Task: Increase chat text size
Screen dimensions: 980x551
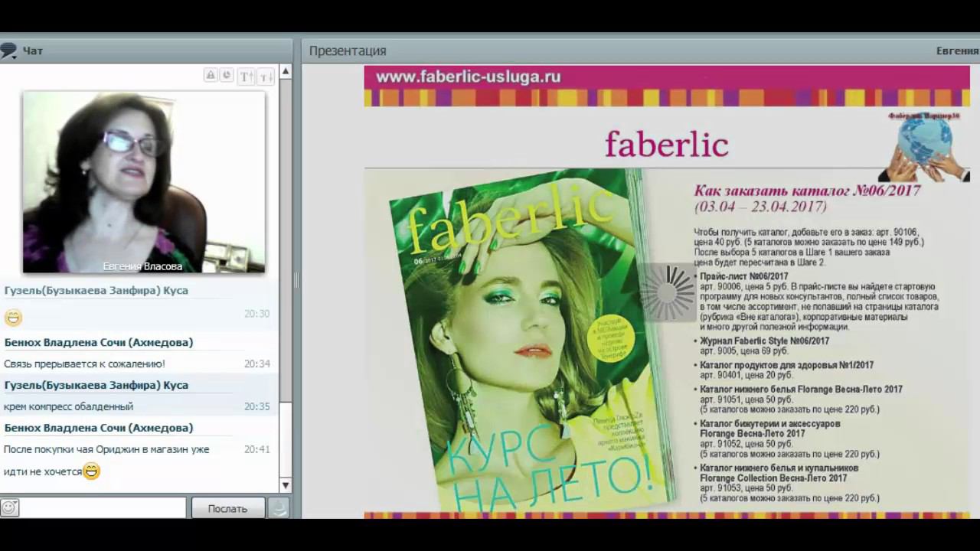Action: 246,76
